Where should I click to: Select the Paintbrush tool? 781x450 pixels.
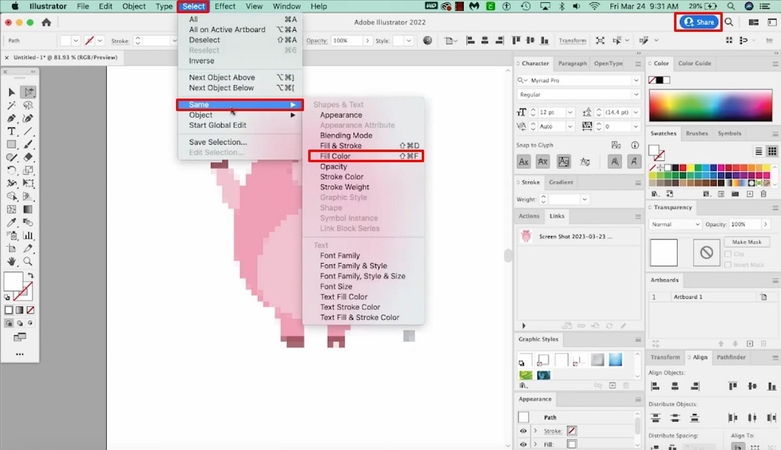(x=28, y=145)
